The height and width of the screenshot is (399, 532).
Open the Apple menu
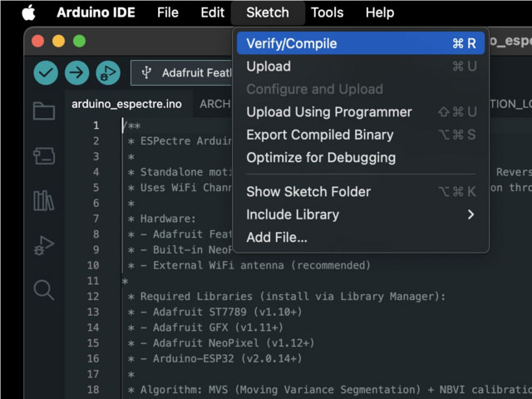(29, 12)
